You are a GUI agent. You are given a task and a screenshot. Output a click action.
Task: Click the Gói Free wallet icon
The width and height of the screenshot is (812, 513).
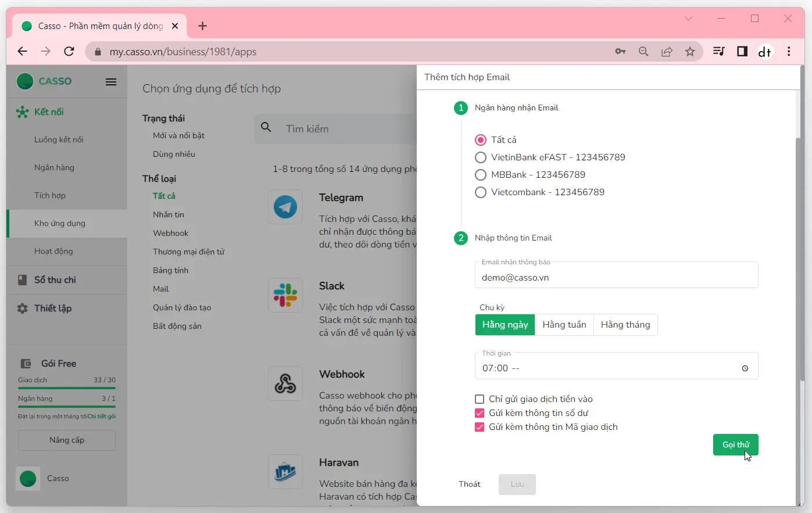(26, 364)
